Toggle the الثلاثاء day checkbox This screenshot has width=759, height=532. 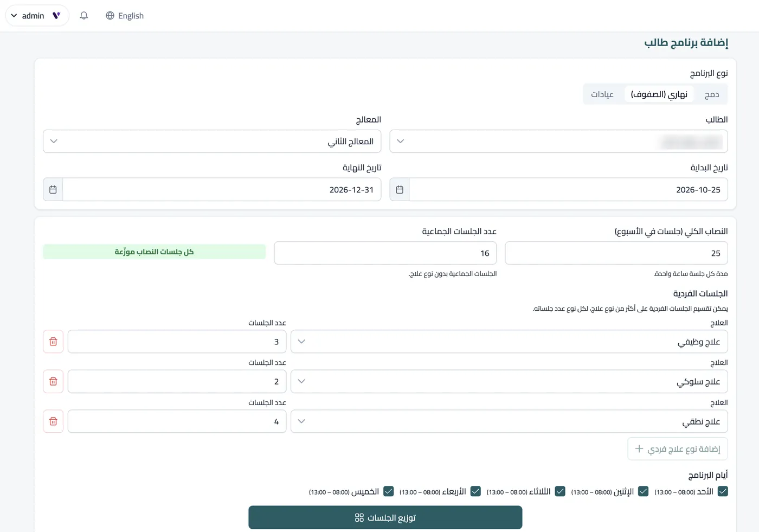coord(561,491)
